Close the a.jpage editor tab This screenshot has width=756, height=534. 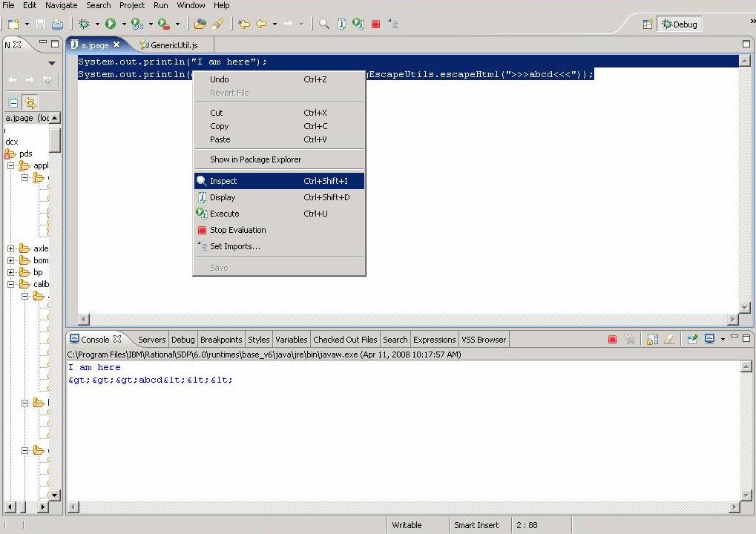click(116, 44)
